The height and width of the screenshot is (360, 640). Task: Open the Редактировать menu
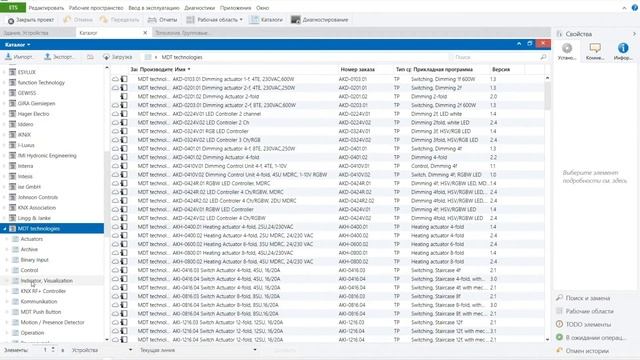[x=46, y=8]
